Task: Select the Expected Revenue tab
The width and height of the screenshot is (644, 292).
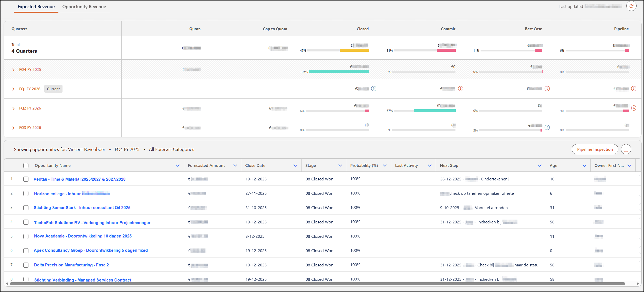Action: pyautogui.click(x=36, y=7)
